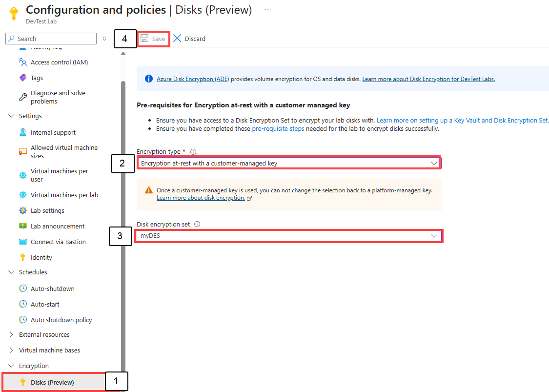Click Allowed virtual machine sizes label
This screenshot has width=549, height=392.
pos(64,152)
